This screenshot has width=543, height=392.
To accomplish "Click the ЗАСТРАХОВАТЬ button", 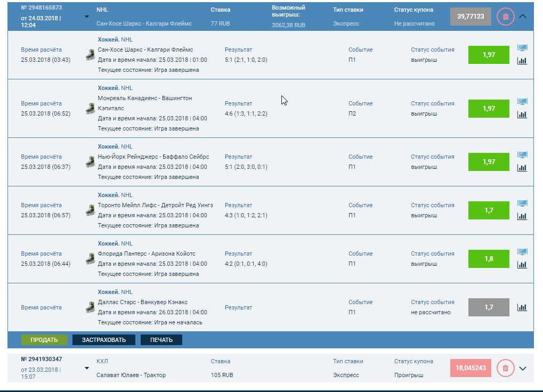I will (104, 340).
